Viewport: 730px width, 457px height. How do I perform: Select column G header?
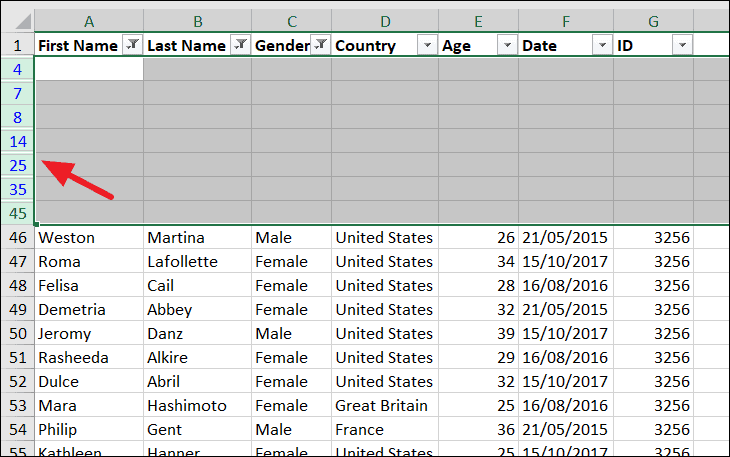pyautogui.click(x=653, y=21)
